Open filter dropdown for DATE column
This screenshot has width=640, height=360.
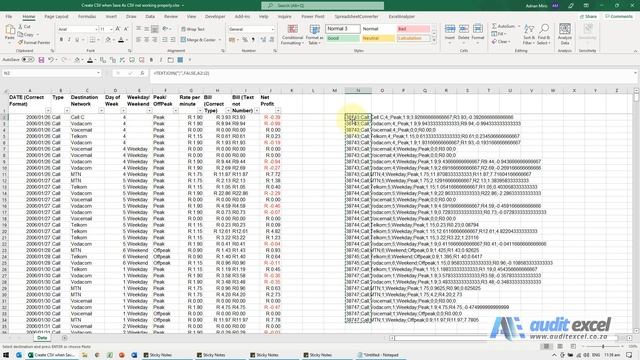click(x=48, y=111)
